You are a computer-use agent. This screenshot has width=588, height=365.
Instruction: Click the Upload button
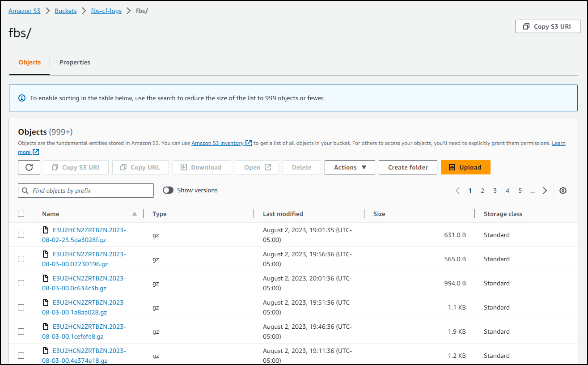tap(465, 167)
